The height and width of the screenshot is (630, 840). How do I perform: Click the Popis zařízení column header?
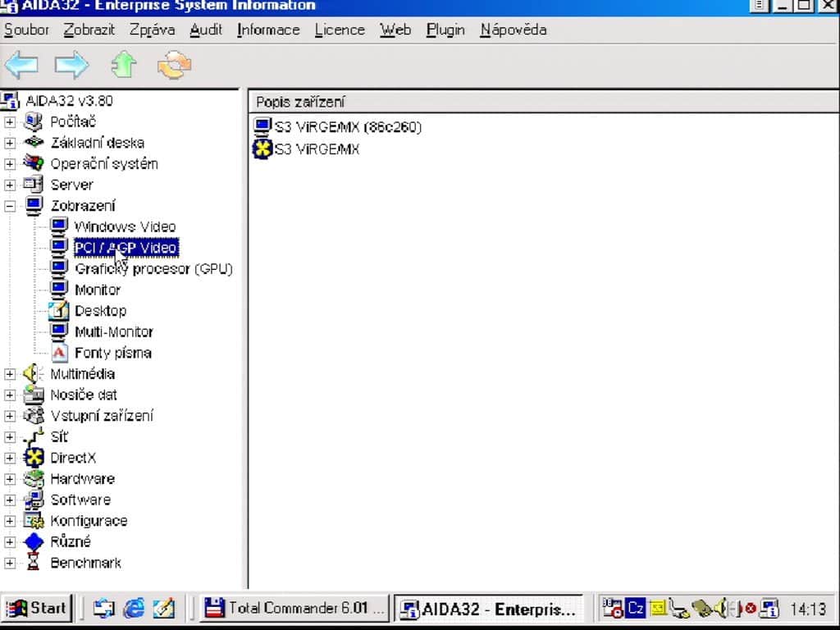[543, 102]
